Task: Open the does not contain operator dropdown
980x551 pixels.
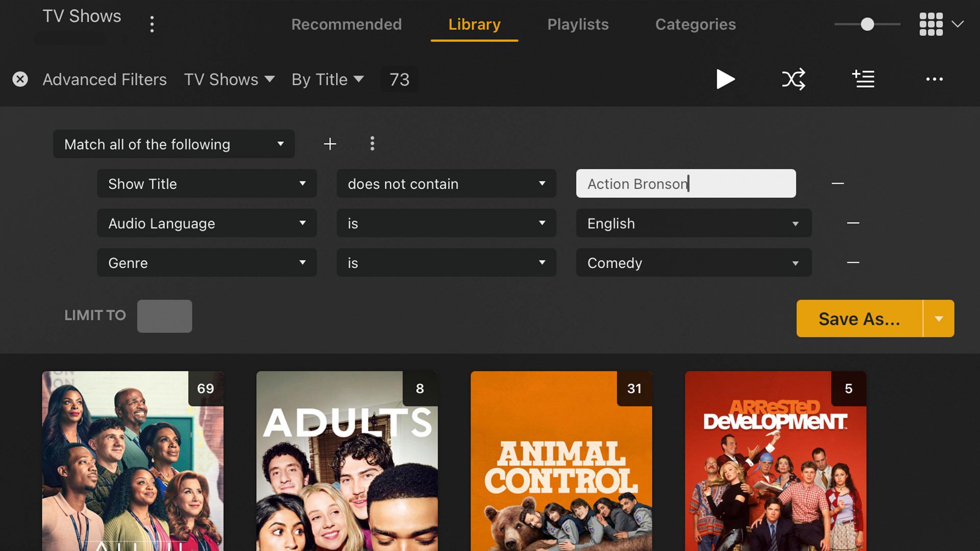Action: click(x=446, y=184)
